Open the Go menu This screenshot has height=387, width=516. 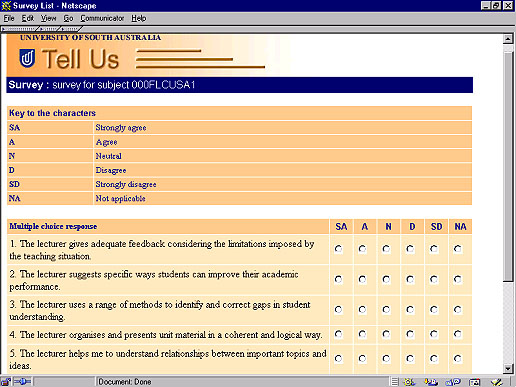[x=68, y=18]
